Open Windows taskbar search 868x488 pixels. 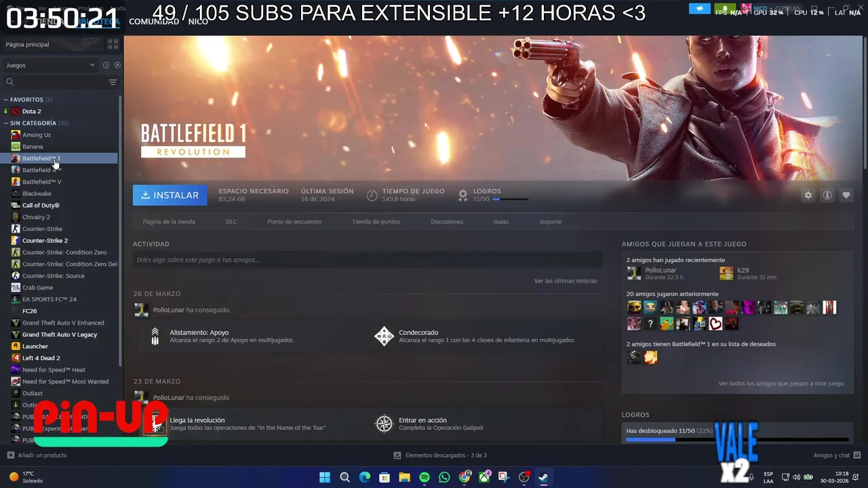click(344, 477)
